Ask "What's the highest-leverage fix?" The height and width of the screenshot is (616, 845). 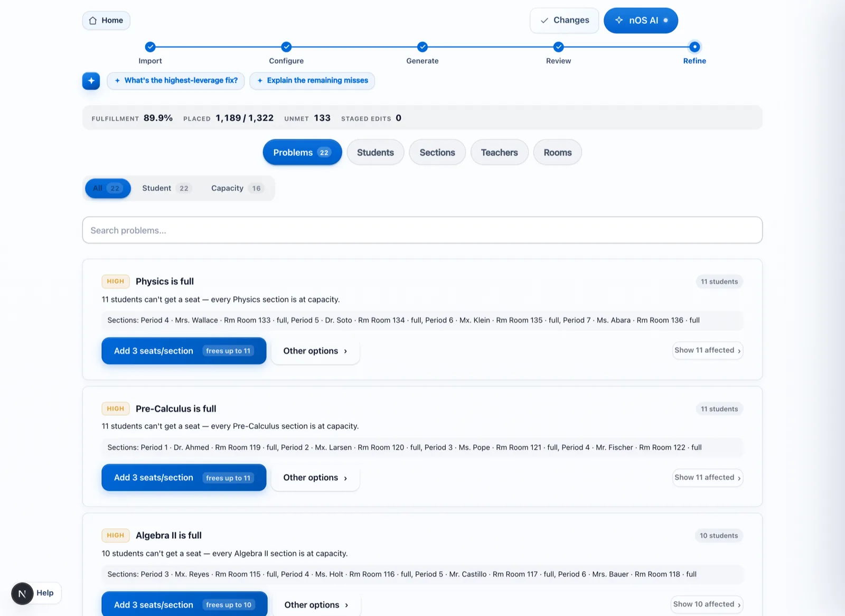point(176,81)
